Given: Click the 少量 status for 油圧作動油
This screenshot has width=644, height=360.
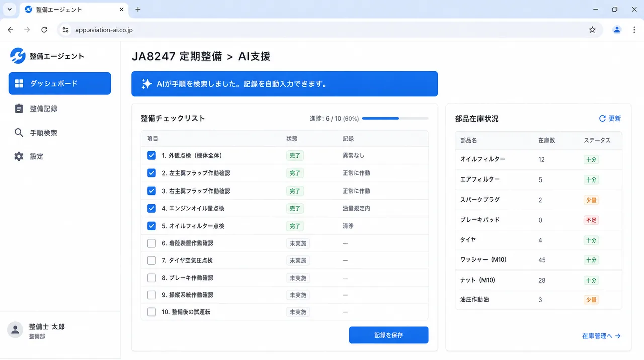Looking at the screenshot, I should point(591,300).
